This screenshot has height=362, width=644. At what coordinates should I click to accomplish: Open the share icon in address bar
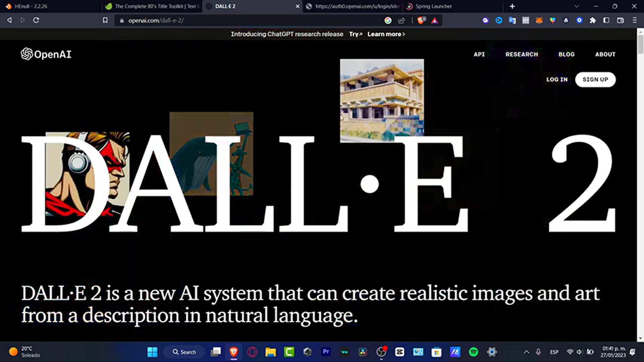[x=401, y=20]
